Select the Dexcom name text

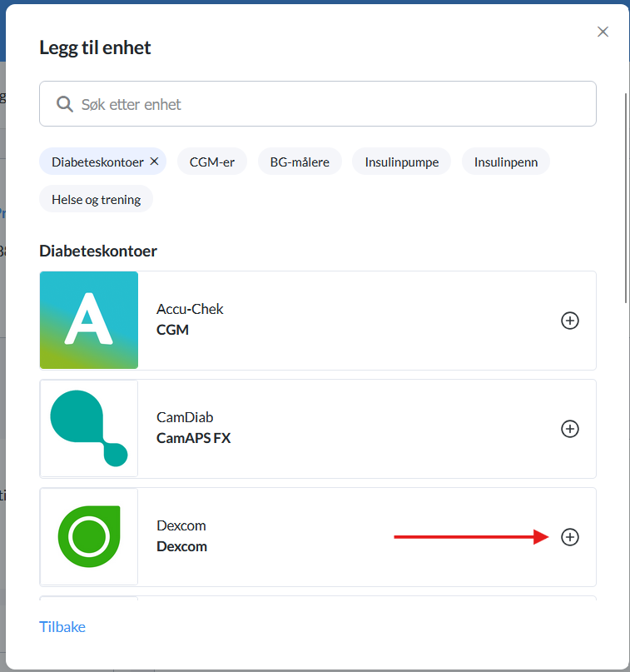[181, 546]
